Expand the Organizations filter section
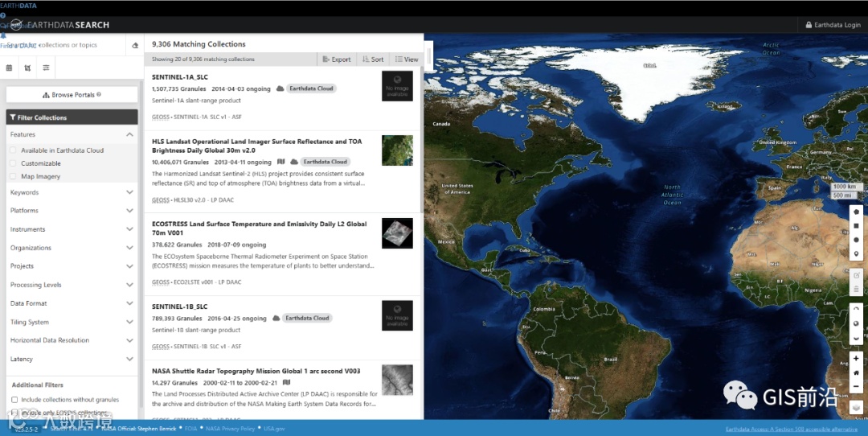The width and height of the screenshot is (868, 436). (x=72, y=248)
